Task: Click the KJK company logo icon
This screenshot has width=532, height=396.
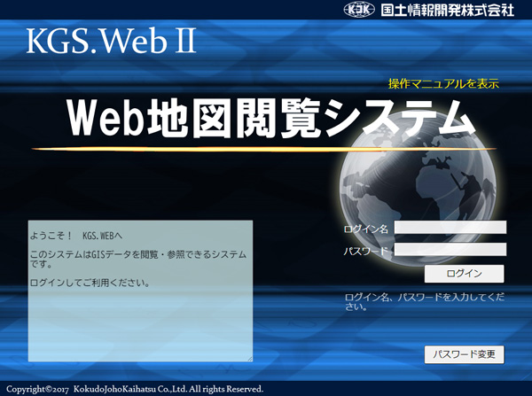Action: (x=359, y=10)
